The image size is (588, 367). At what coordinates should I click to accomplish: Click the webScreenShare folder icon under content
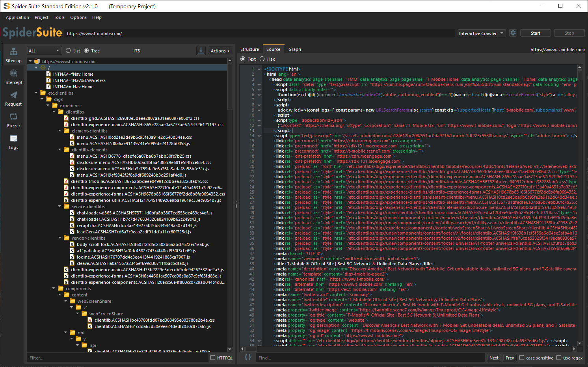[73, 301]
